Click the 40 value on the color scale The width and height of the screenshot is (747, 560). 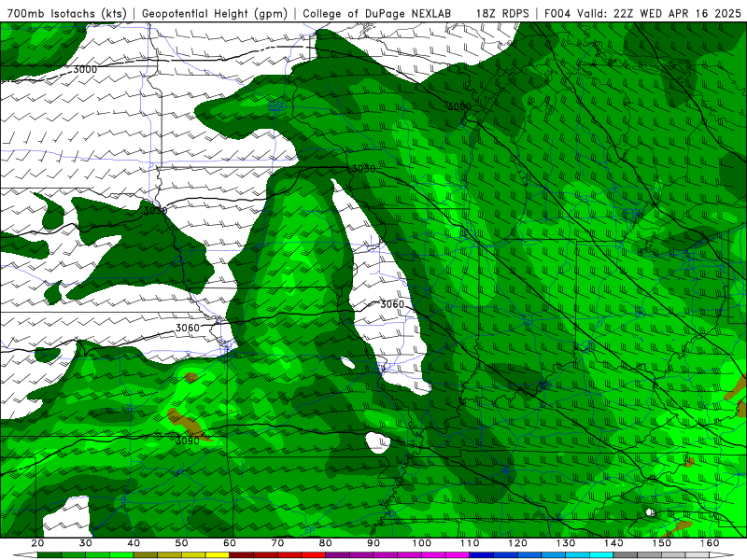pyautogui.click(x=134, y=543)
